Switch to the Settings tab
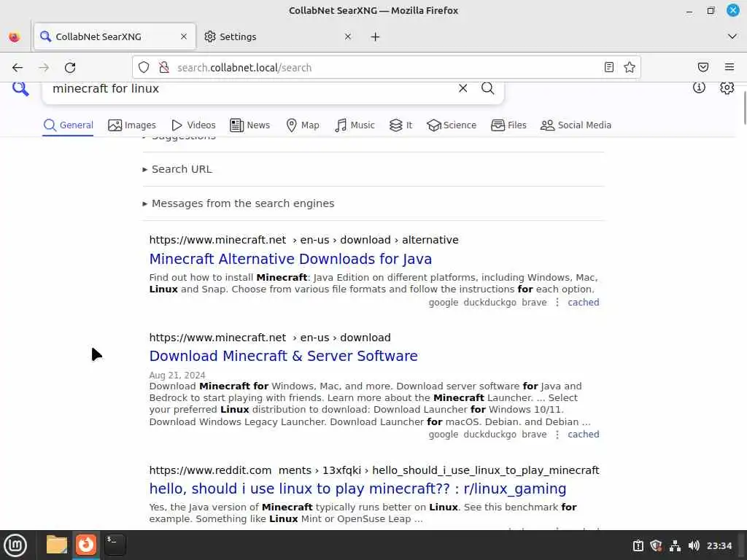This screenshot has width=747, height=560. point(279,36)
